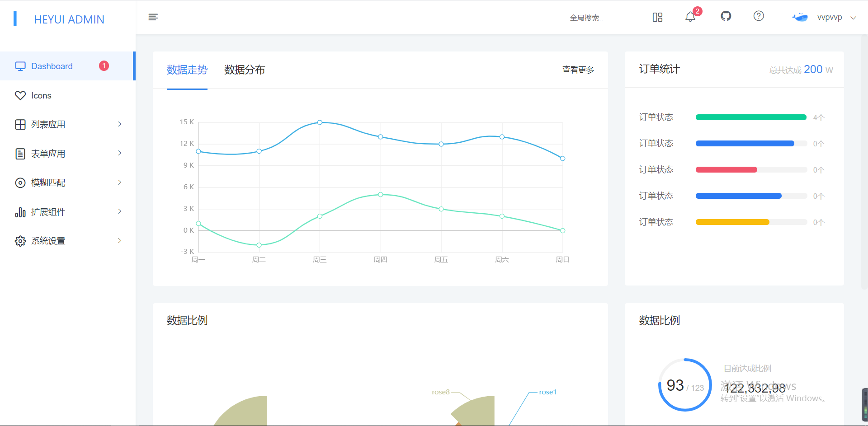Image resolution: width=868 pixels, height=426 pixels.
Task: Open the 模糊匹配 menu item
Action: click(68, 183)
